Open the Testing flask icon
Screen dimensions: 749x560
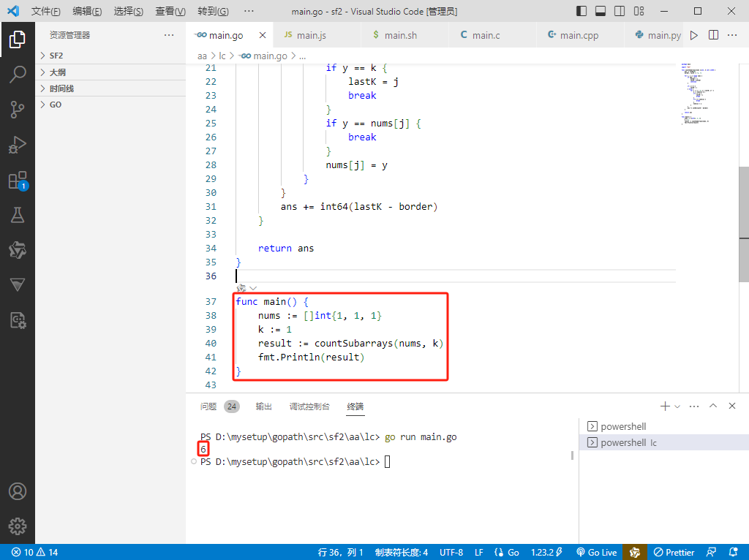18,215
